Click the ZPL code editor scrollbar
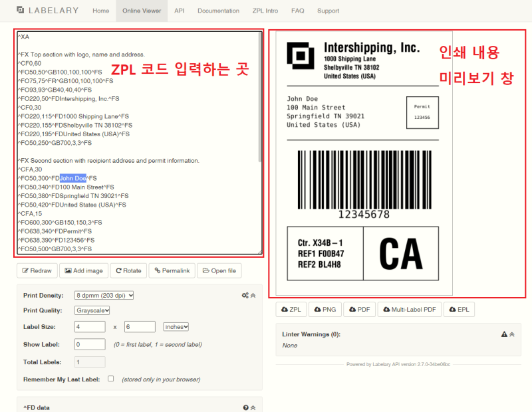 pyautogui.click(x=260, y=97)
